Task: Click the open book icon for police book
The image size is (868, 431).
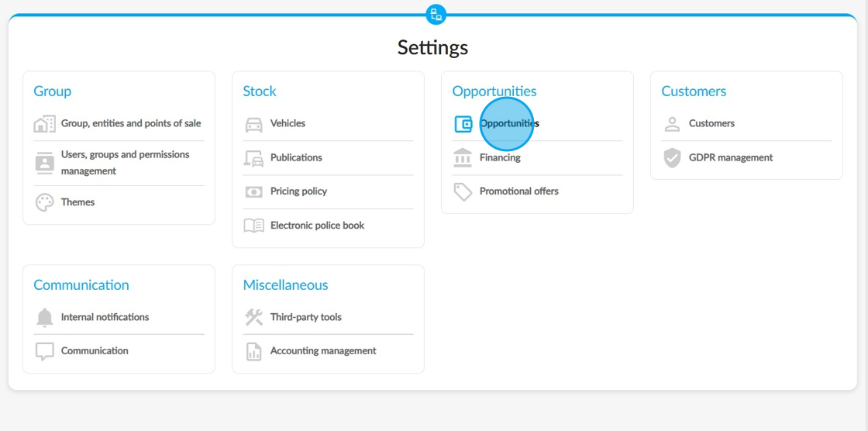Action: click(x=253, y=226)
